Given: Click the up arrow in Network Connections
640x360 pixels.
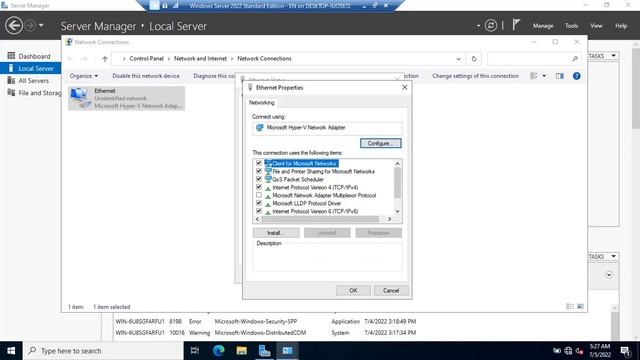Looking at the screenshot, I should pyautogui.click(x=105, y=59).
